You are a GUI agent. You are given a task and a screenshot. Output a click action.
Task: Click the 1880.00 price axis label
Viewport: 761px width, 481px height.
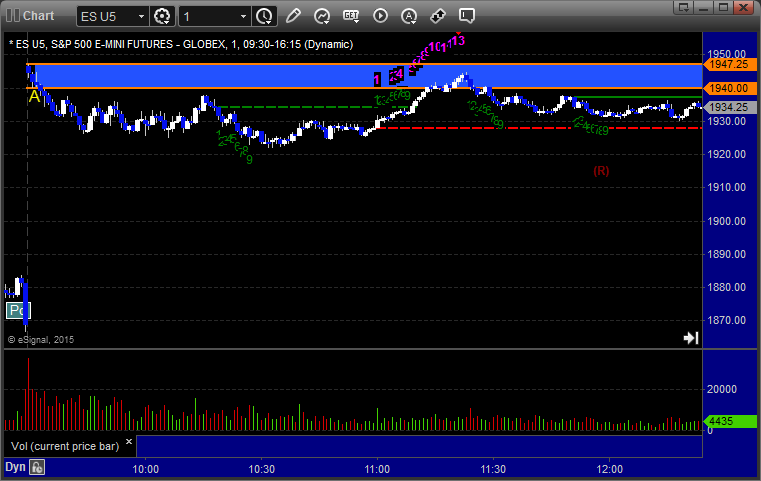tap(727, 287)
